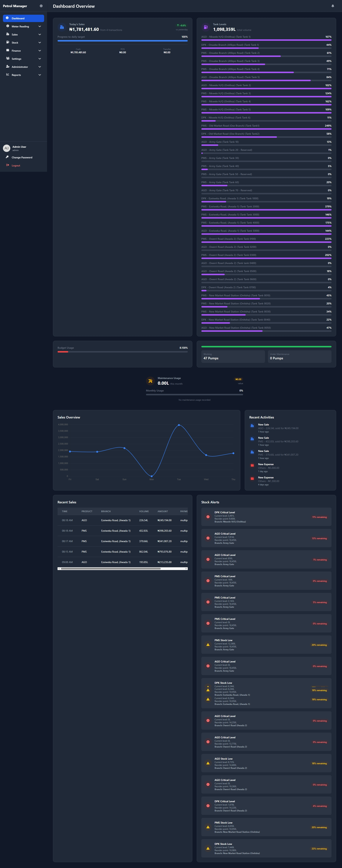Image resolution: width=342 pixels, height=868 pixels.
Task: Click the ₦0.00 value badge in Maintenance Usage
Action: (x=238, y=379)
